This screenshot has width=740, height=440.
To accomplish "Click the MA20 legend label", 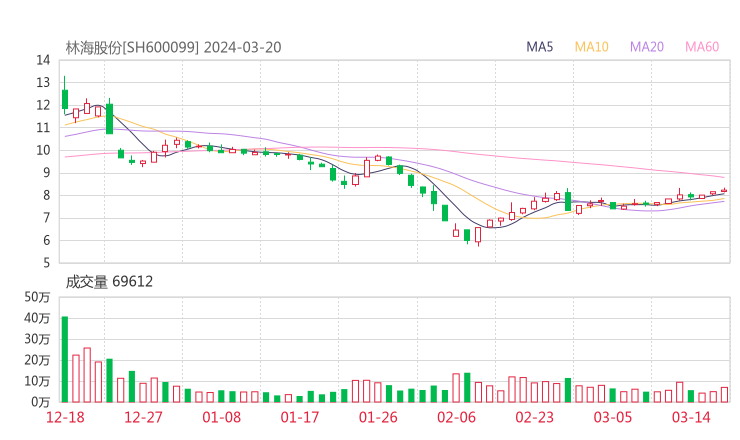I will click(647, 47).
